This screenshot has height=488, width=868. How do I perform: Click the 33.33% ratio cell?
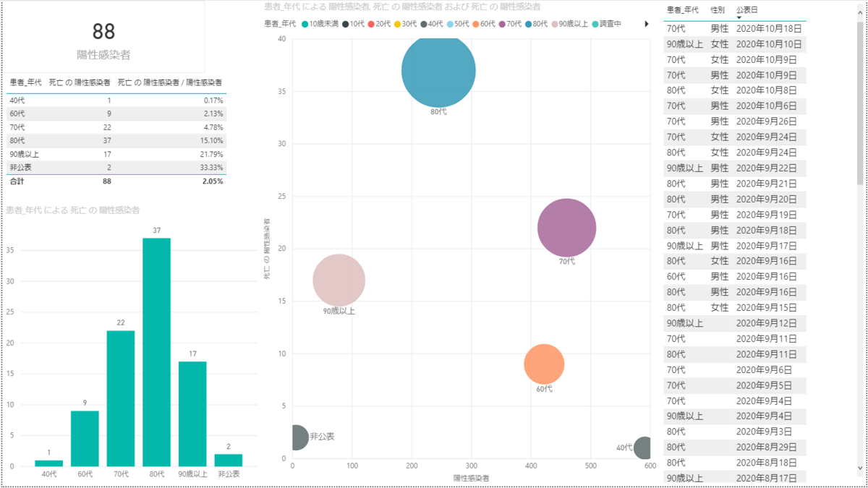pyautogui.click(x=212, y=168)
